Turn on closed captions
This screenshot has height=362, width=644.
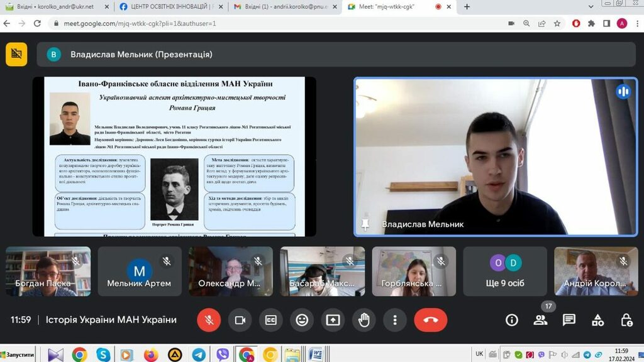[x=270, y=320]
